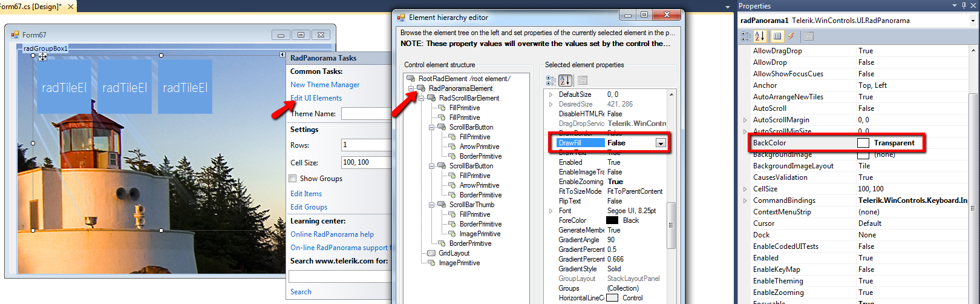Open the Properties panel window position menu arrow
The image size is (980, 304).
point(955,5)
